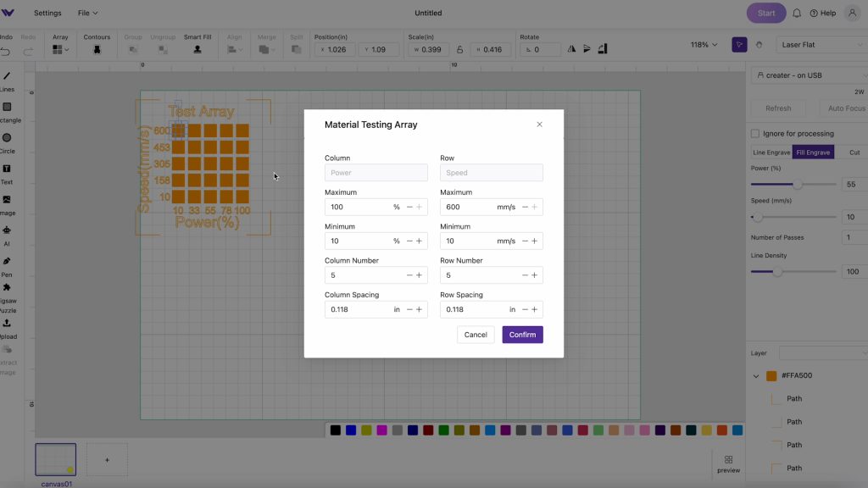868x488 pixels.
Task: Open the Laser Flat dropdown
Action: pyautogui.click(x=819, y=43)
